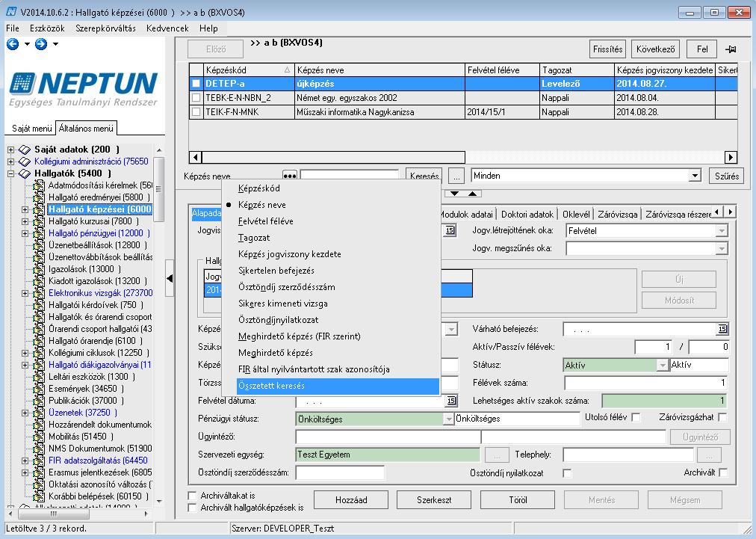Click the ellipsis button right of Keresés
Screen dimensions: 756x539
click(x=456, y=176)
